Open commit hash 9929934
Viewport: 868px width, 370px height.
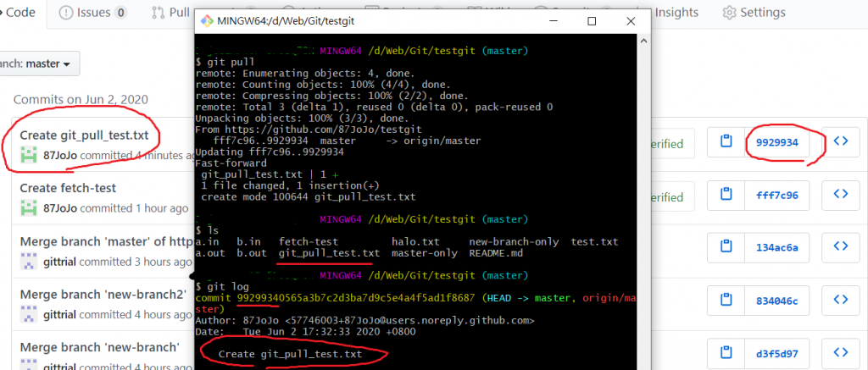[x=777, y=142]
